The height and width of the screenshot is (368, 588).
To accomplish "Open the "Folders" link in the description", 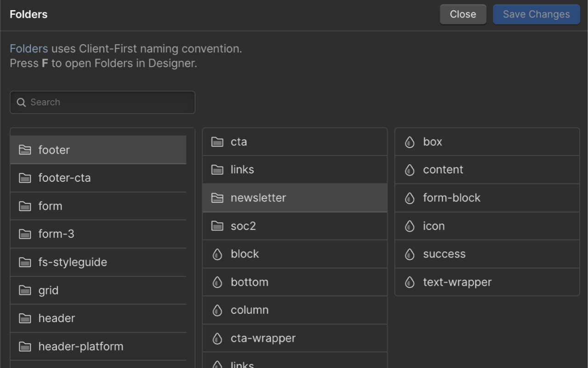I will [29, 48].
